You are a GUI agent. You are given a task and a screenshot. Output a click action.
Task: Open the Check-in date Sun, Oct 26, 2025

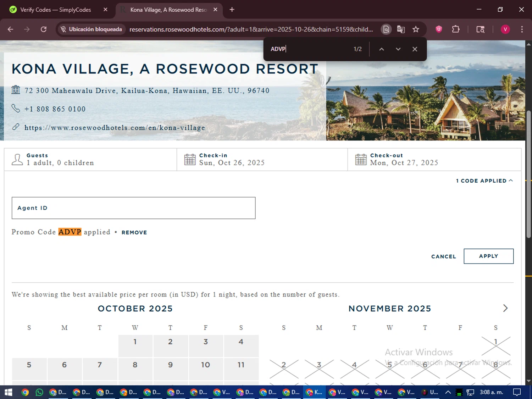click(x=262, y=160)
